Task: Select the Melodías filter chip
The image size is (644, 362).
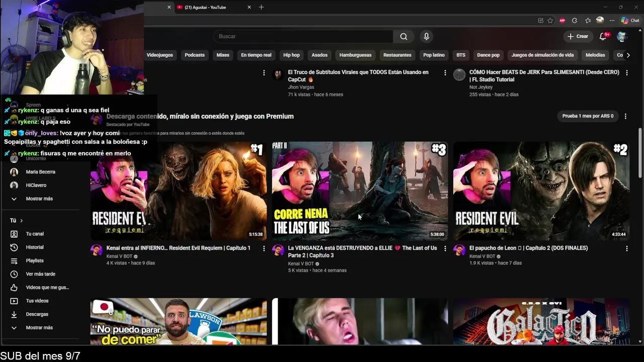Action: (595, 55)
